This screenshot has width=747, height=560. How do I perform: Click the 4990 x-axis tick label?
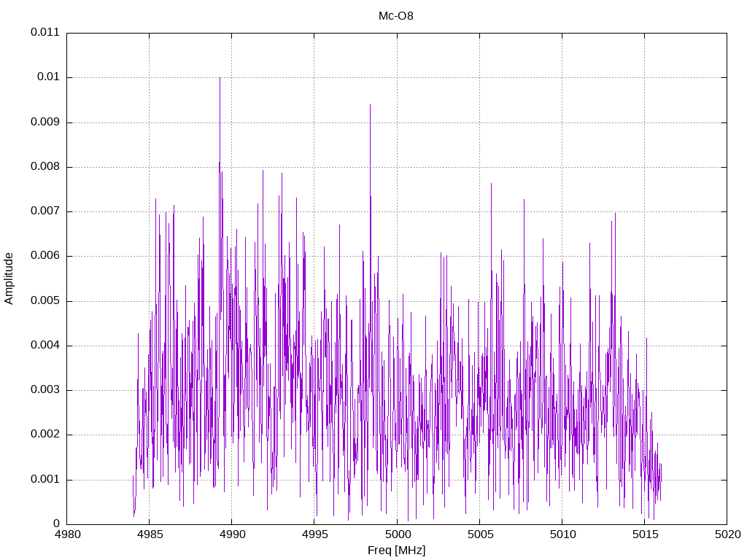pos(232,534)
